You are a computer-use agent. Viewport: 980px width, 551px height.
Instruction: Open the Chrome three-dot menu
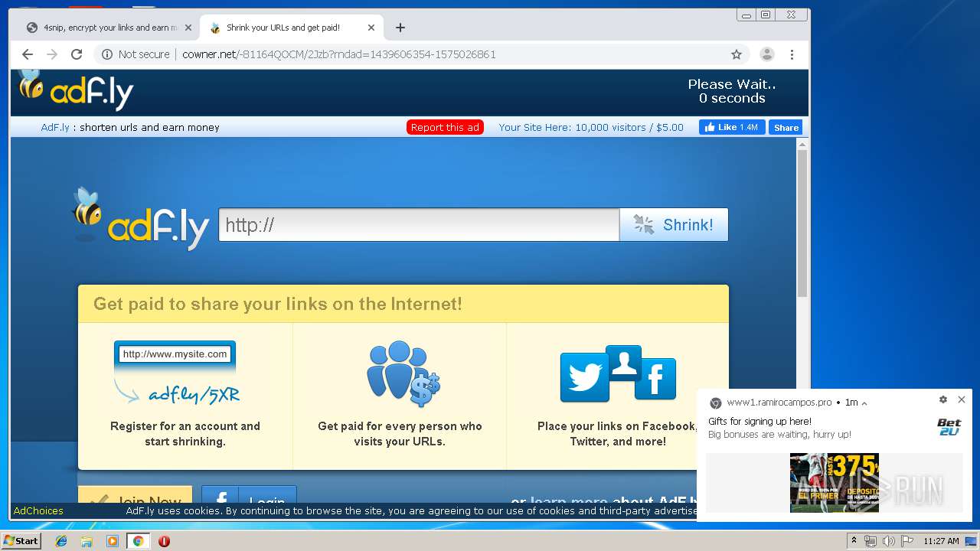(x=792, y=54)
